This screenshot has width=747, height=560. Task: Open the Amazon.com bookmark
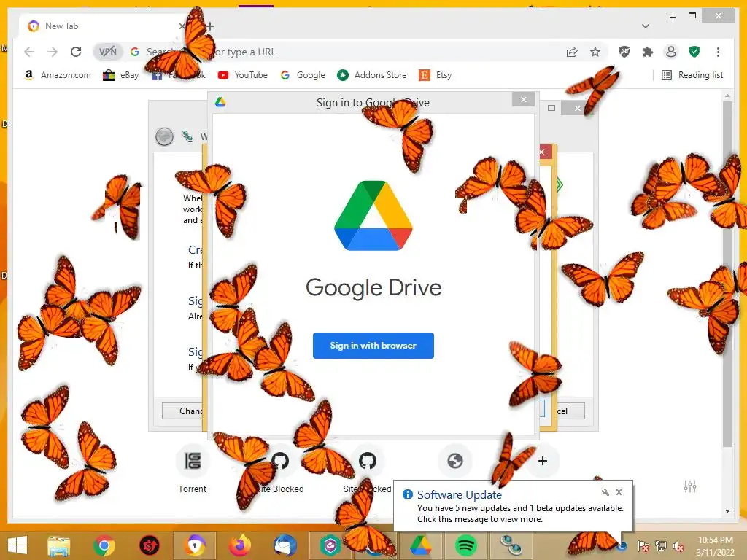[57, 75]
